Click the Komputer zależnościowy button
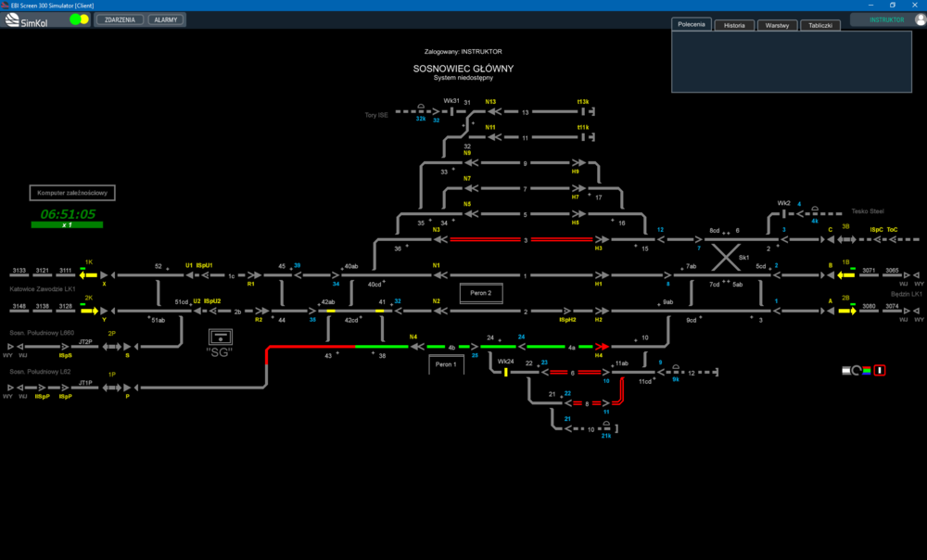The image size is (927, 560). point(72,193)
